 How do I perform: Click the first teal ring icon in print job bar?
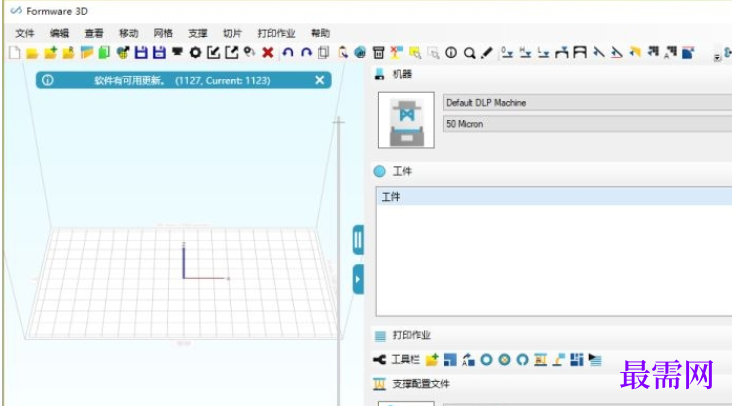[x=486, y=360]
